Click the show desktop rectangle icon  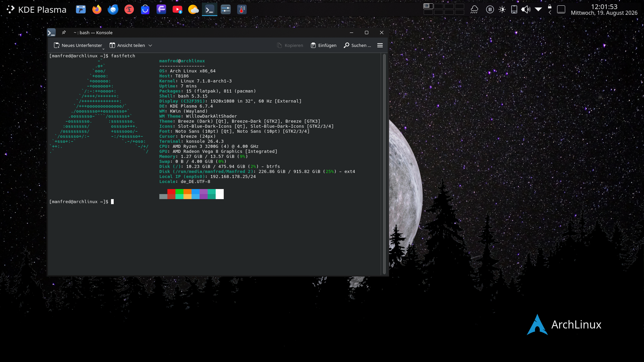tap(561, 9)
